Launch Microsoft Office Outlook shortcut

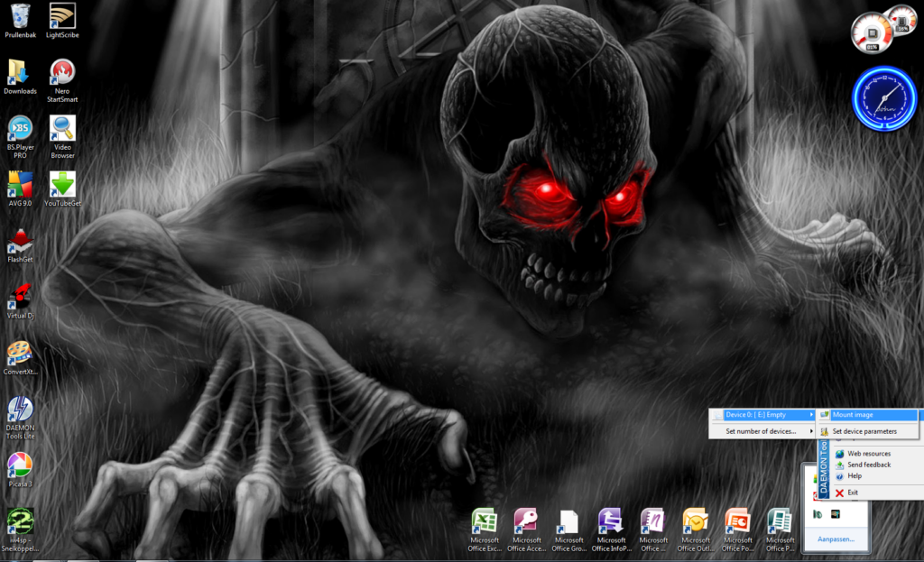(696, 530)
